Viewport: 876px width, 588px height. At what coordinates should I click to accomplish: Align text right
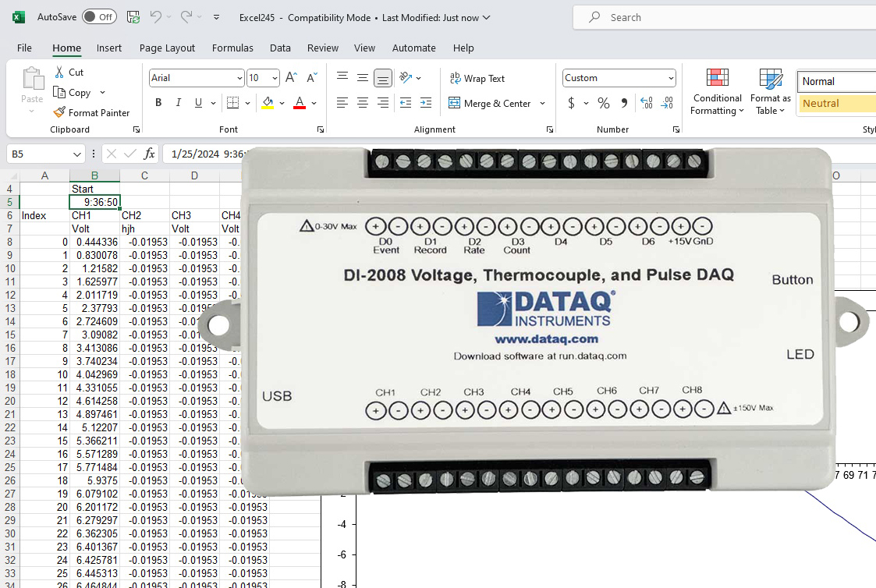click(x=383, y=103)
